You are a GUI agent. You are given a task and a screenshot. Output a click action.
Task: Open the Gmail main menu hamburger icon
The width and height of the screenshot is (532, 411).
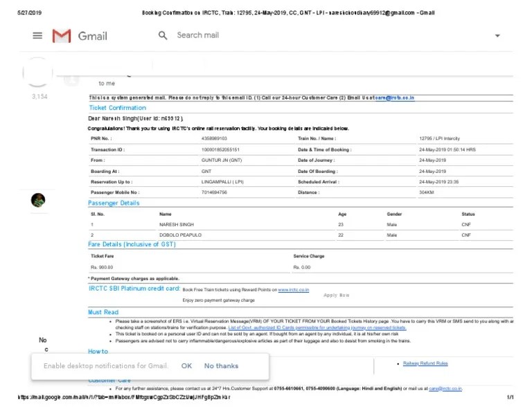point(37,35)
